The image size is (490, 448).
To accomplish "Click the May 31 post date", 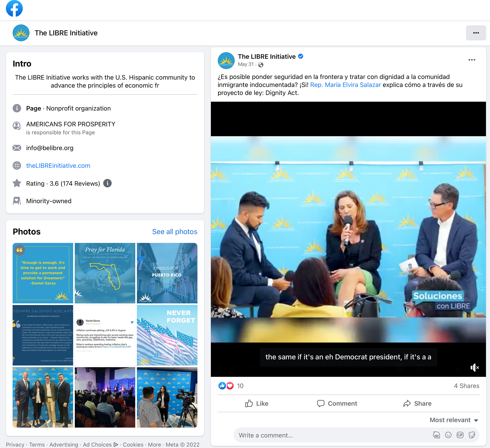I will pos(246,64).
